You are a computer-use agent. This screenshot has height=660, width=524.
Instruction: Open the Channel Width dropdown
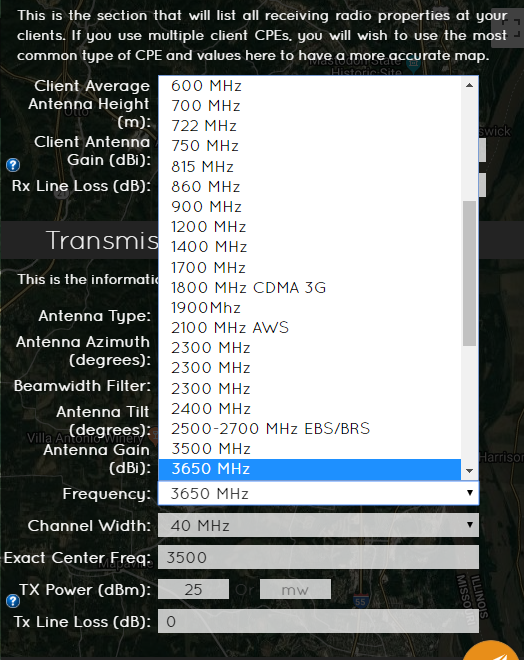point(318,525)
